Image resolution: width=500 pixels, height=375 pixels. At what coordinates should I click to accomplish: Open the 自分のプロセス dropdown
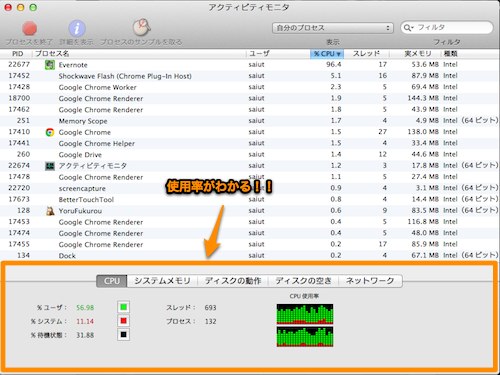pyautogui.click(x=333, y=28)
